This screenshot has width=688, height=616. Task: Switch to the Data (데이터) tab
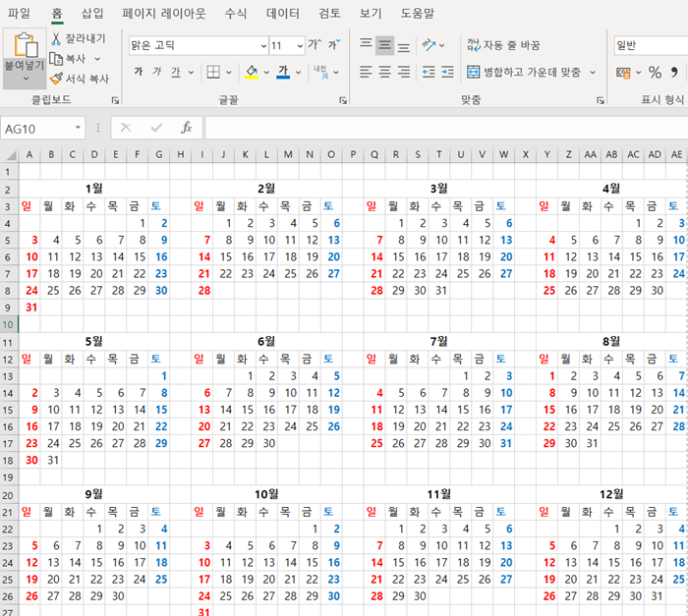point(283,13)
